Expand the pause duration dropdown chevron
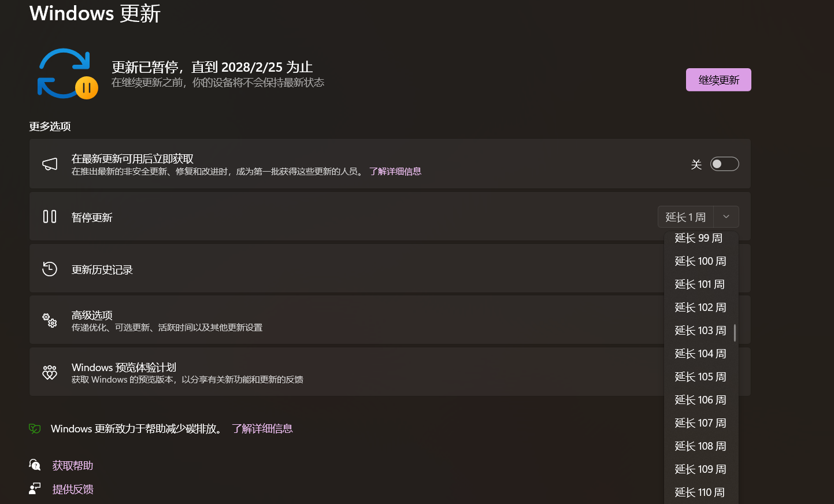 coord(726,217)
